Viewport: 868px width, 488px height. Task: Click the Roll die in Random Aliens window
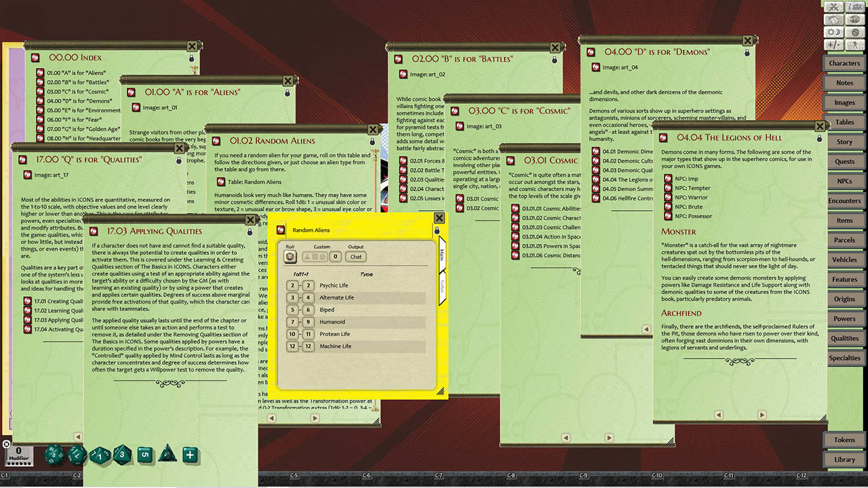(292, 256)
